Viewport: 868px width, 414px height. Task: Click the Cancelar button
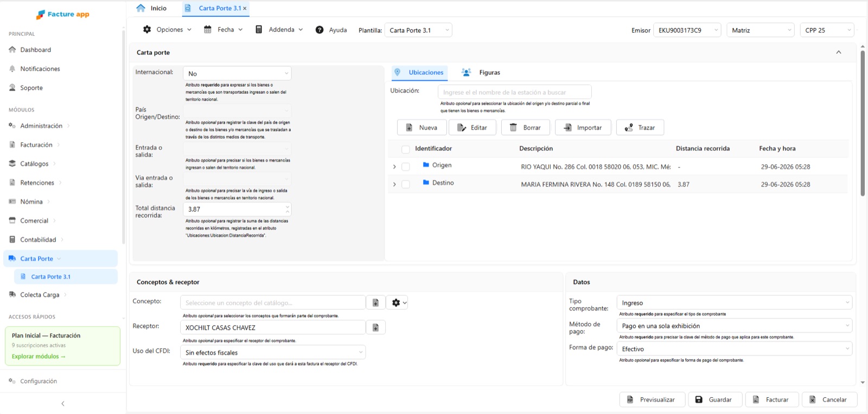(x=829, y=400)
